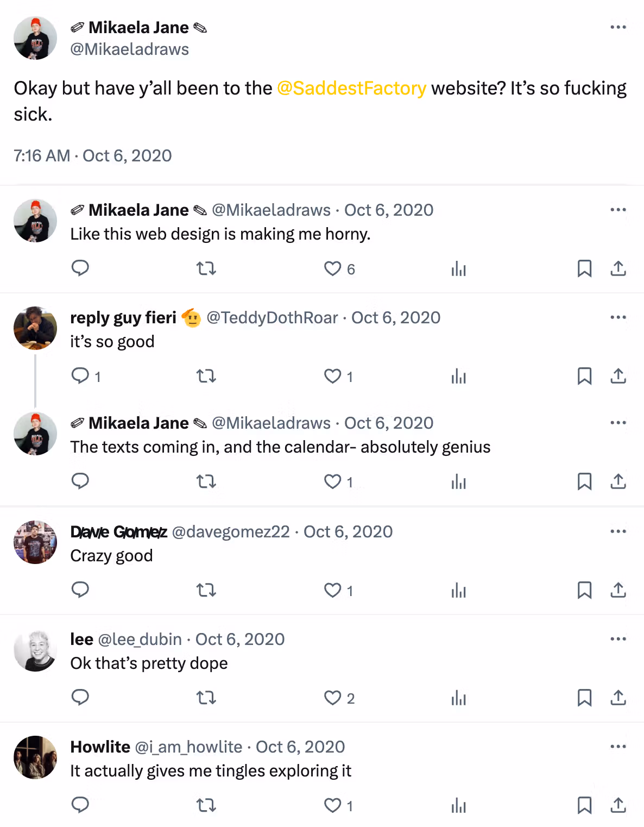Open more options on the main tweet
The image size is (644, 827).
coord(618,27)
